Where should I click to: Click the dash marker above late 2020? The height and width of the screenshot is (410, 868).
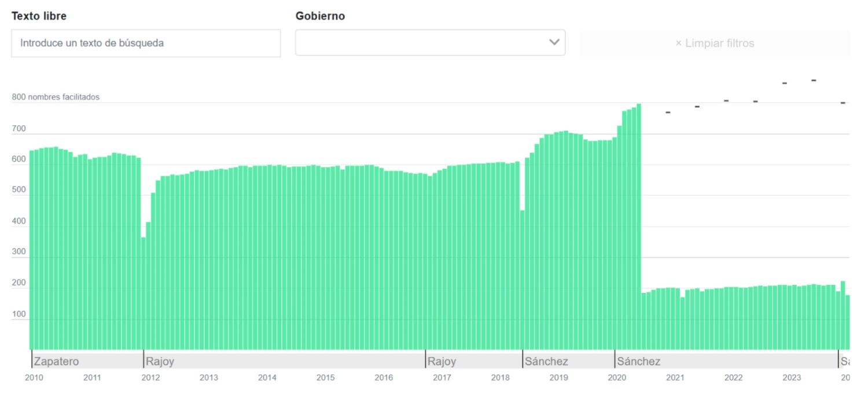point(668,112)
